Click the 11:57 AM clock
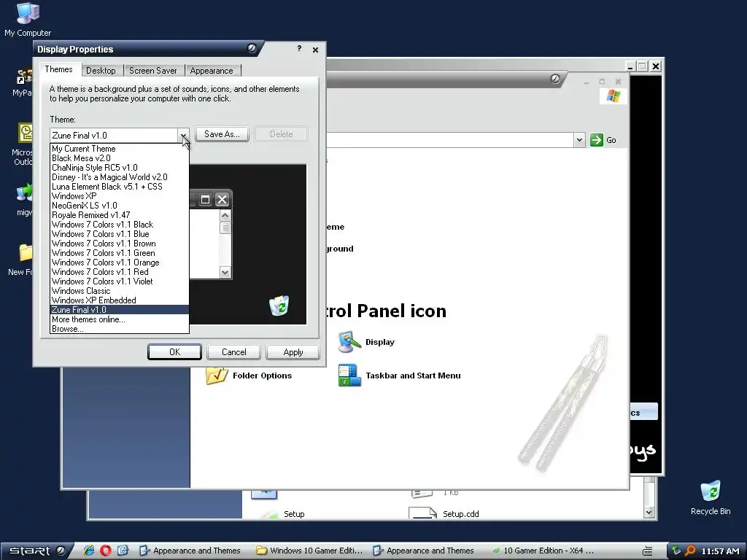The height and width of the screenshot is (560, 747). (x=720, y=551)
